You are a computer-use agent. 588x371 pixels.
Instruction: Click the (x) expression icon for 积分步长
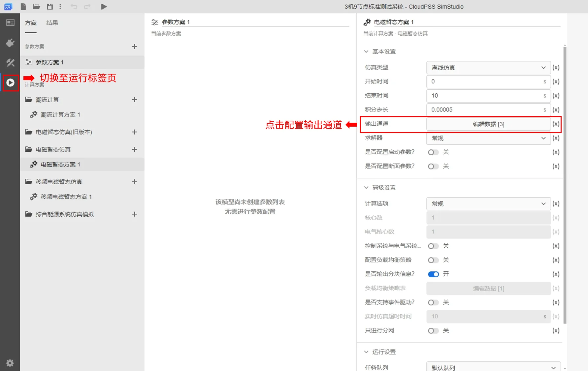(556, 110)
